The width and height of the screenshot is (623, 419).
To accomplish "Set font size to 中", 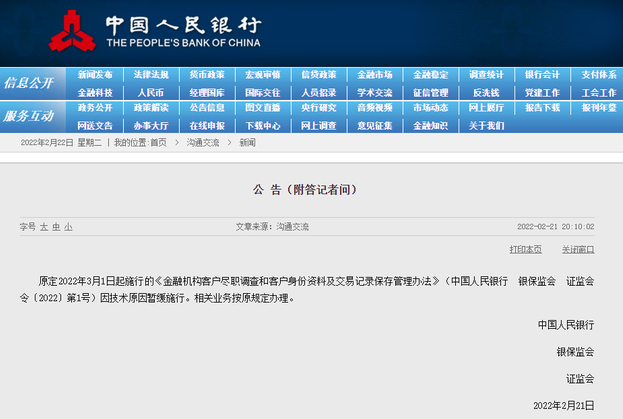I will (56, 227).
